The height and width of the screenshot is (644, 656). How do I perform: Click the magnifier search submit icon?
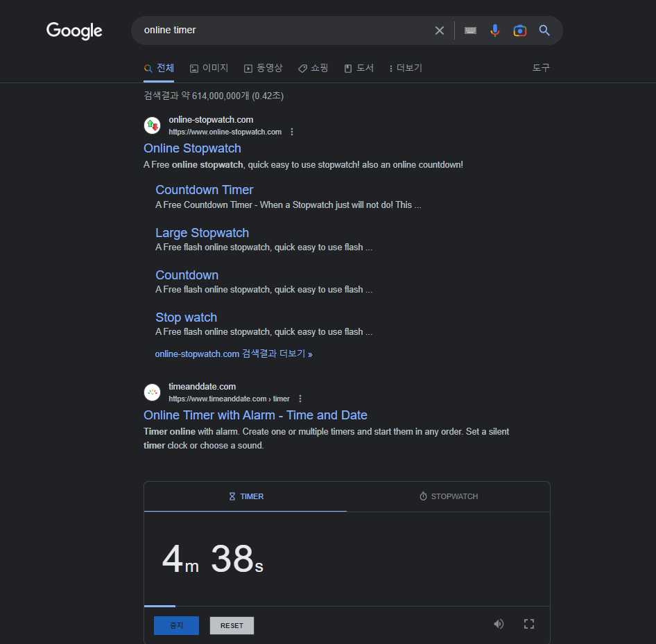544,31
